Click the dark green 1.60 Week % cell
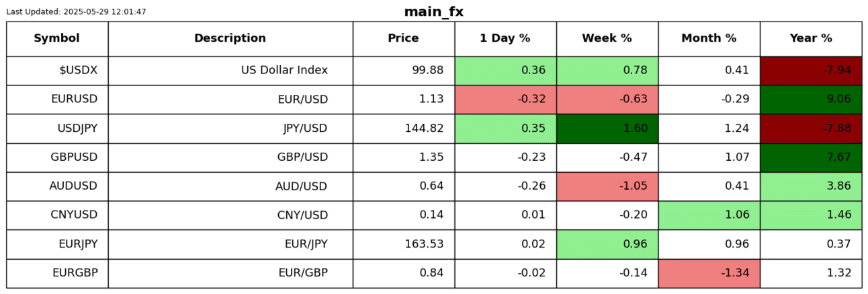 [x=607, y=128]
